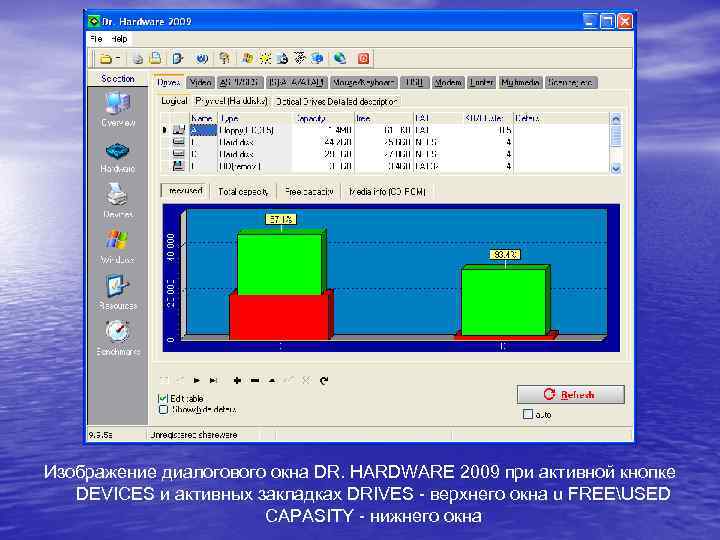
Task: Click the document export toolbar icon
Action: coord(178,58)
